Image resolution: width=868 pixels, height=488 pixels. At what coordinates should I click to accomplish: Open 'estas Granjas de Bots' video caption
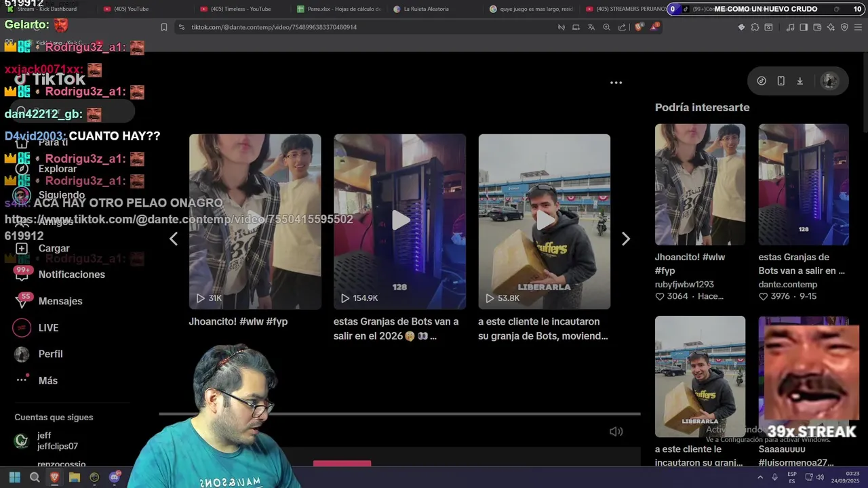click(397, 329)
